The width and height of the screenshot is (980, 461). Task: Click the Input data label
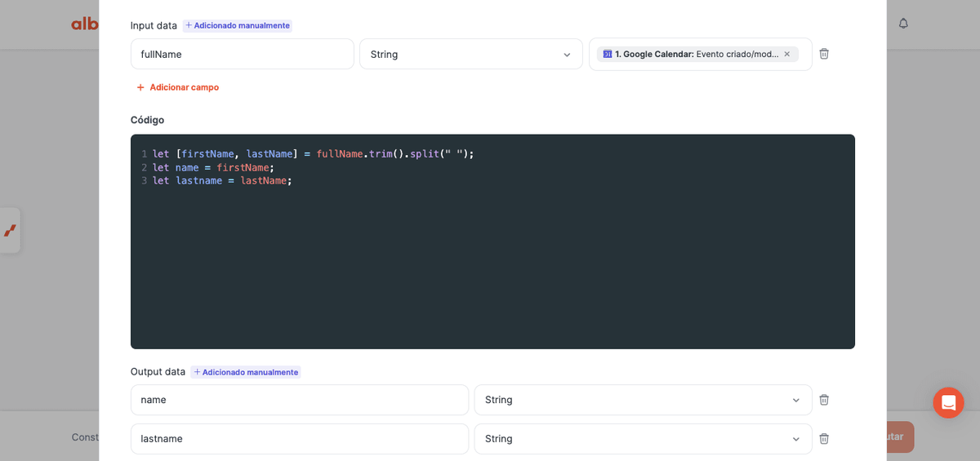click(x=154, y=25)
